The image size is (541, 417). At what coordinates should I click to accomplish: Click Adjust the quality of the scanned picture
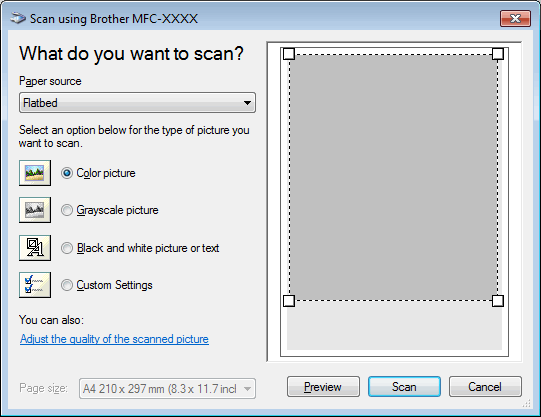coord(114,339)
